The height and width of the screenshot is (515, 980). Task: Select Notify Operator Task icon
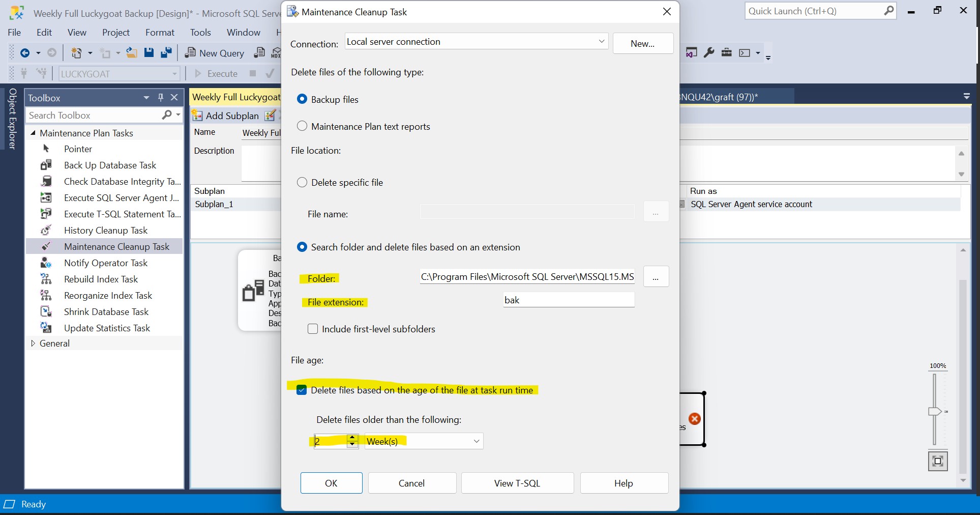(46, 263)
